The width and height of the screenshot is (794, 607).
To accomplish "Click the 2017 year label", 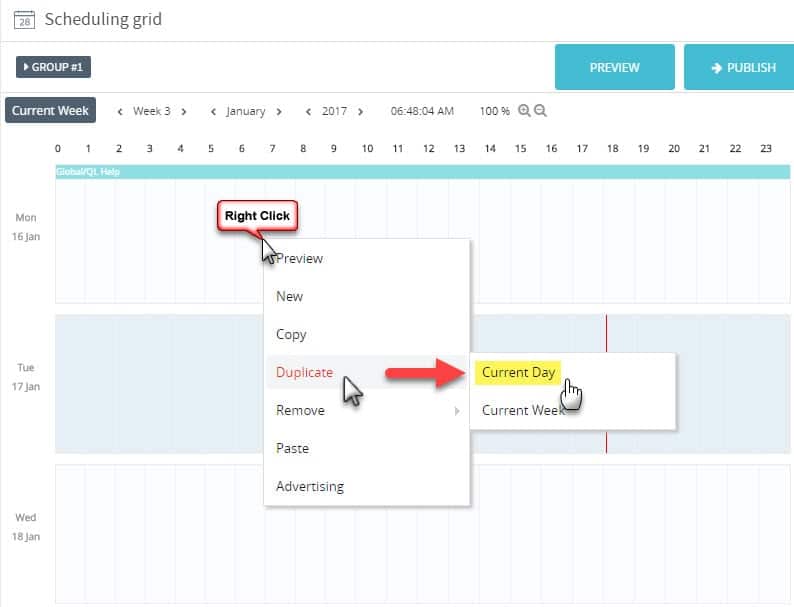I will pos(334,111).
